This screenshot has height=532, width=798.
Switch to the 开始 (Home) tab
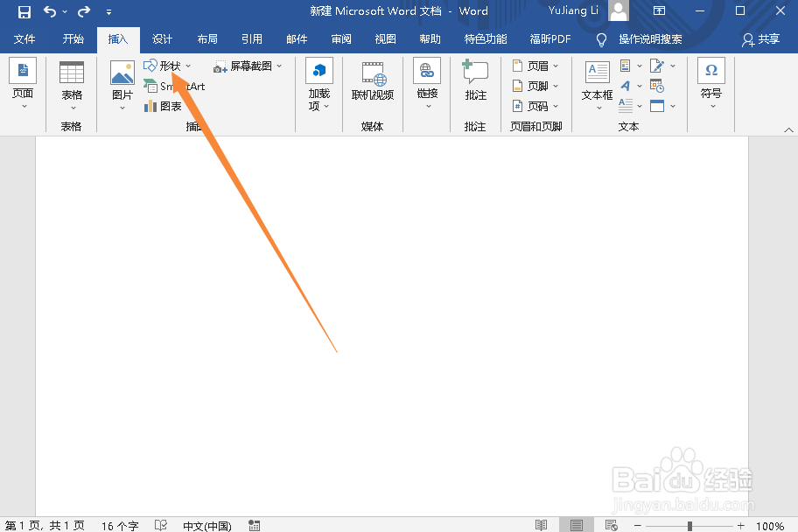click(x=73, y=39)
